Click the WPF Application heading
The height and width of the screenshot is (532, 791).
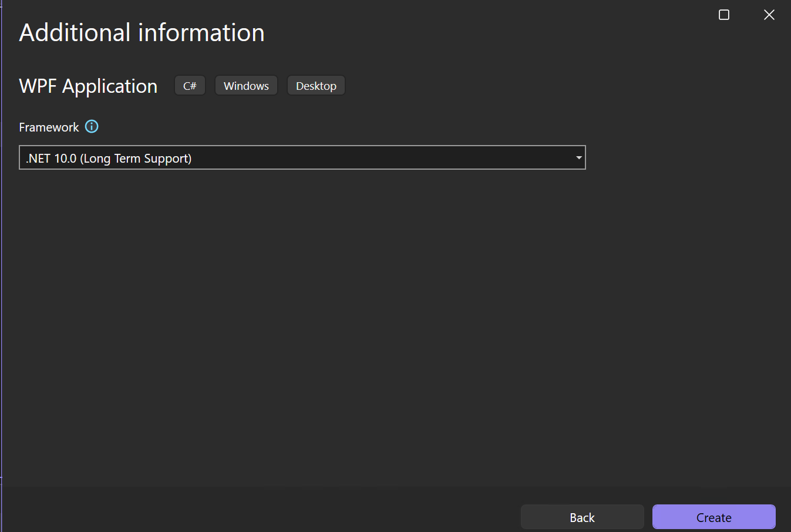point(88,86)
